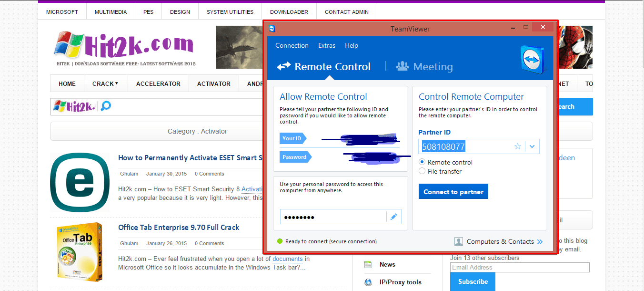The image size is (644, 291).
Task: Click the Office Tab Enterprise box image
Action: point(80,251)
